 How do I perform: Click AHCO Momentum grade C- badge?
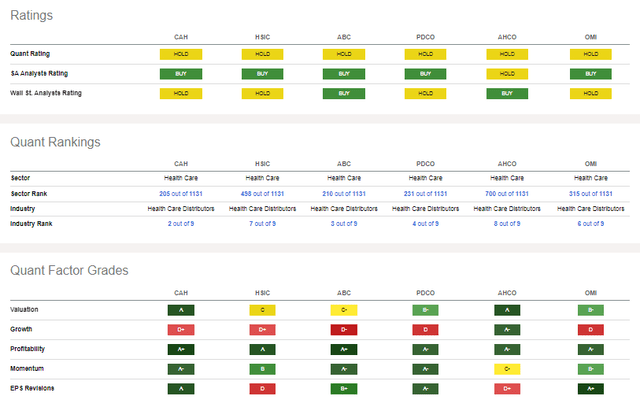click(507, 369)
